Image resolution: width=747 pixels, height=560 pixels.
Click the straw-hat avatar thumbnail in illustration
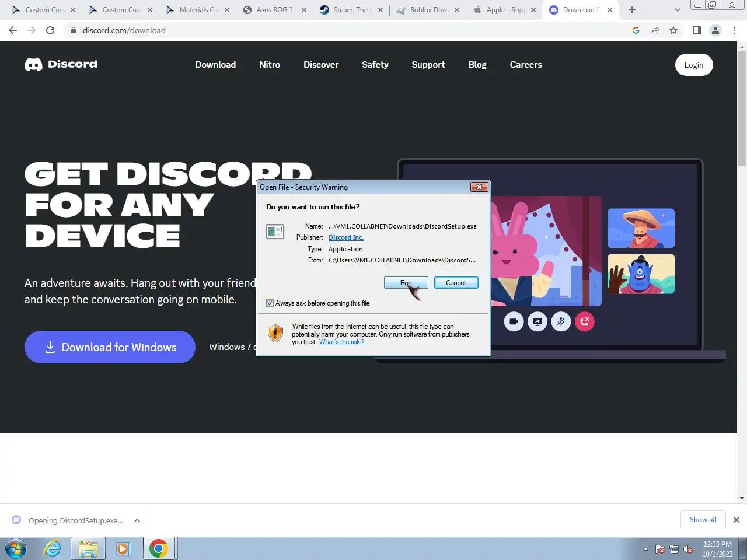point(641,229)
